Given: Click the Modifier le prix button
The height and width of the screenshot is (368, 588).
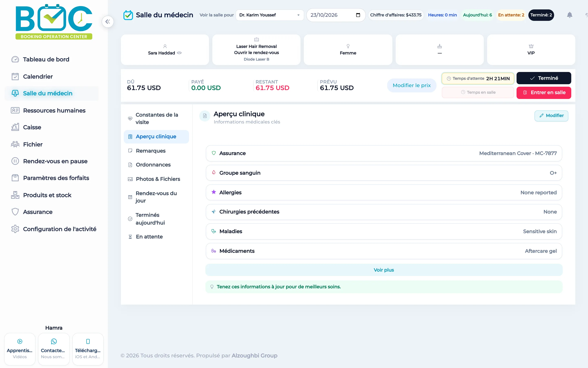Looking at the screenshot, I should click(412, 85).
